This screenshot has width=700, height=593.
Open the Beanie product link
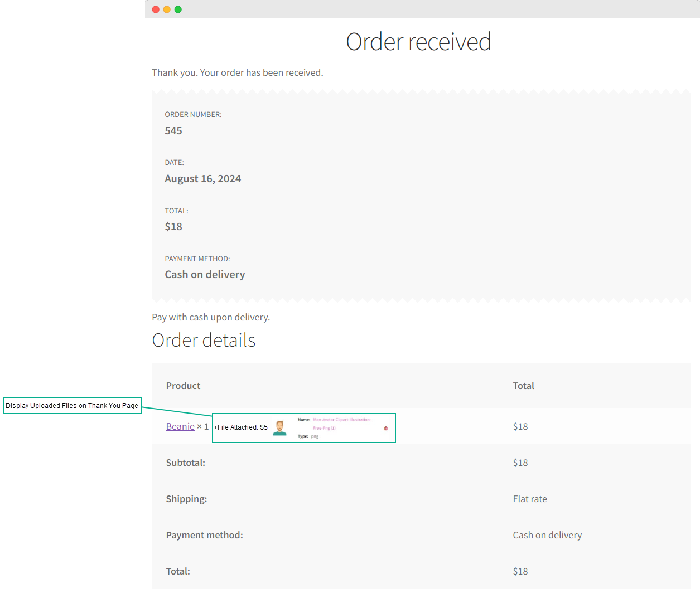tap(180, 426)
